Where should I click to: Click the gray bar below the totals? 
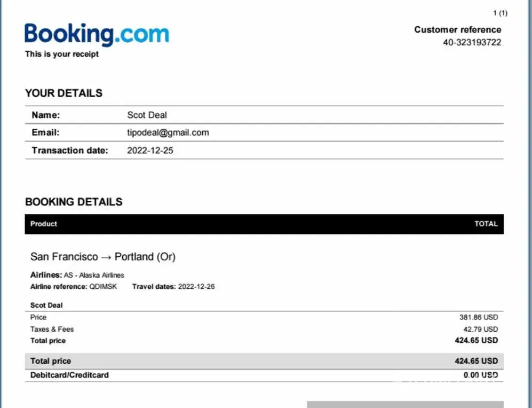[405, 404]
